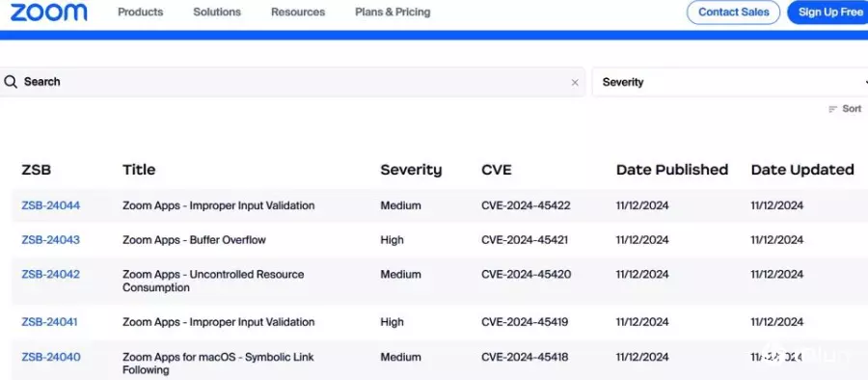
Task: Open the Severity filter dropdown
Action: pos(730,82)
